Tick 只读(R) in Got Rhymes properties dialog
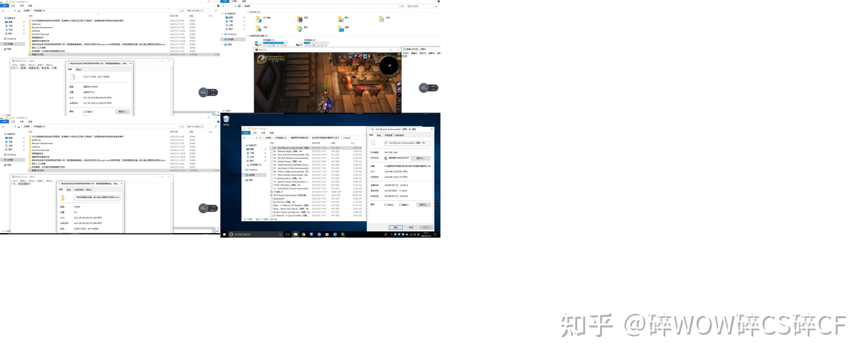 click(386, 205)
